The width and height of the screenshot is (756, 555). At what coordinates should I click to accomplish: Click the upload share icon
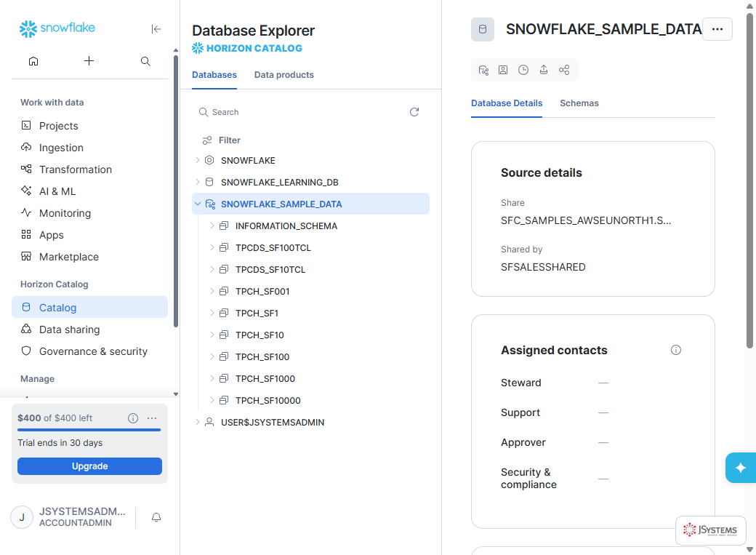[544, 70]
